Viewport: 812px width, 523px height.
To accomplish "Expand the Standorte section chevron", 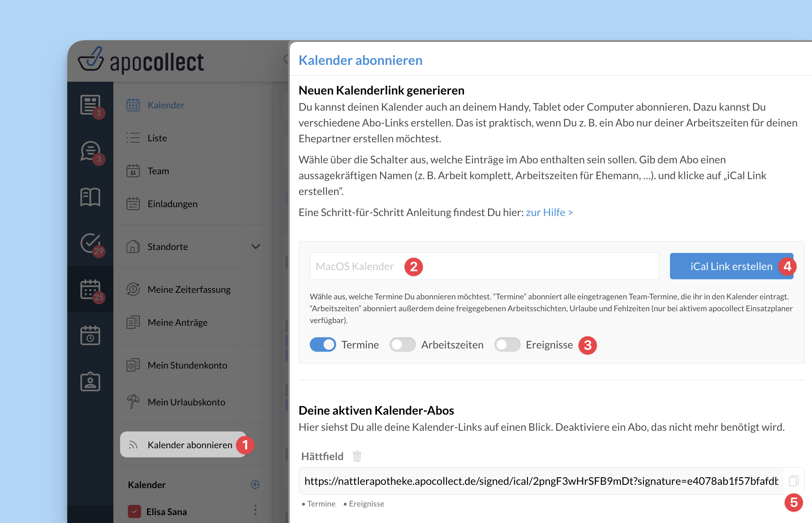I will [255, 247].
